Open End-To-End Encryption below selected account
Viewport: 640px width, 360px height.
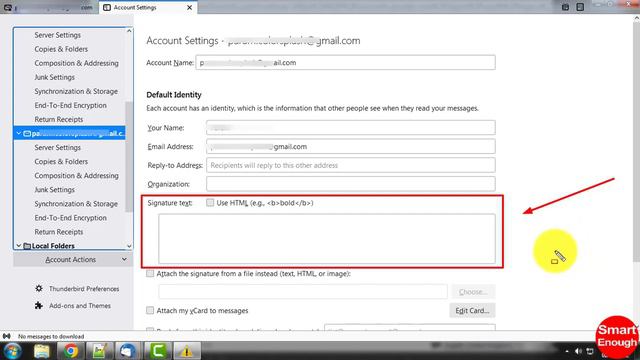click(x=70, y=218)
